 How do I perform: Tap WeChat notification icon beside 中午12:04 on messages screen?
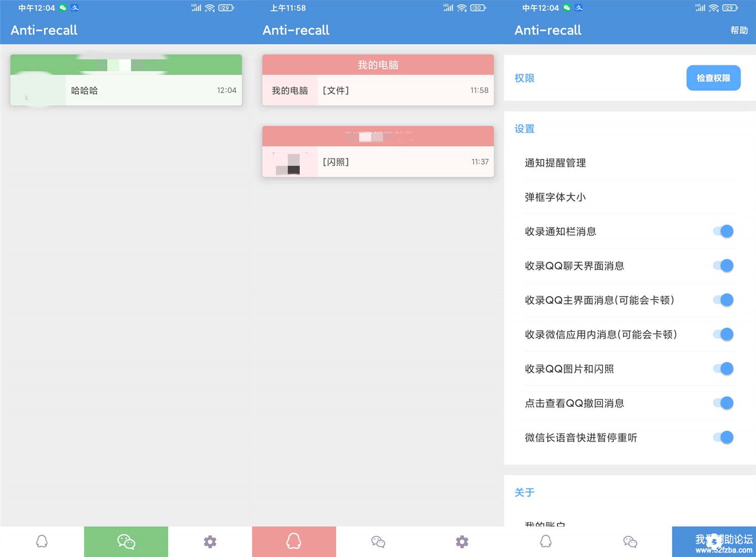63,8
